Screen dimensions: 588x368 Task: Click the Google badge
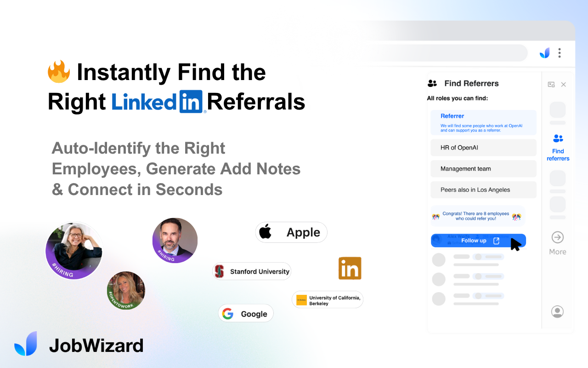click(245, 313)
